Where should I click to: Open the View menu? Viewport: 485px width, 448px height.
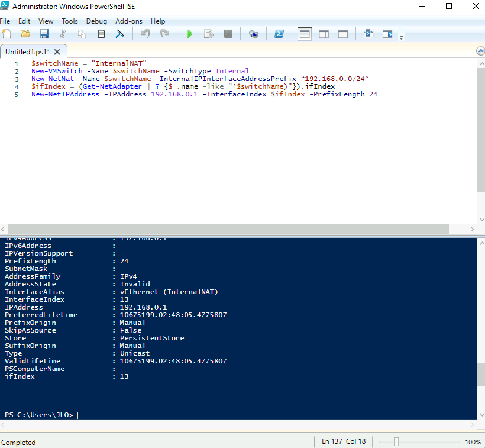tap(46, 21)
